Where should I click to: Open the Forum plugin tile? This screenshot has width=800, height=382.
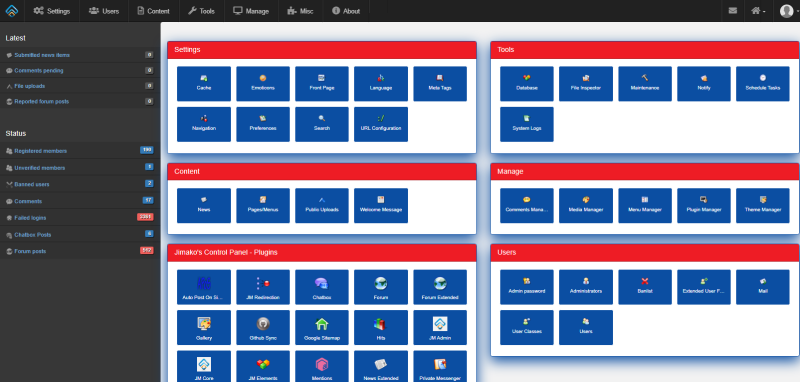381,287
